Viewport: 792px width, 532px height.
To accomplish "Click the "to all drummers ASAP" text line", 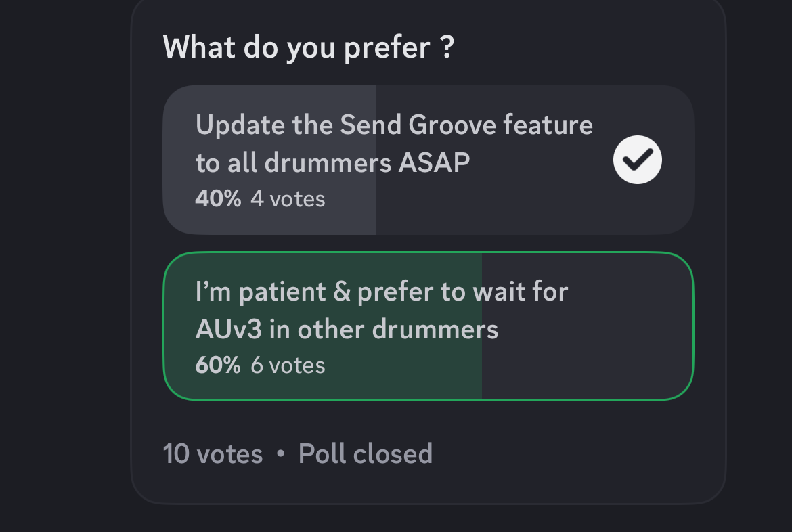I will [x=332, y=162].
